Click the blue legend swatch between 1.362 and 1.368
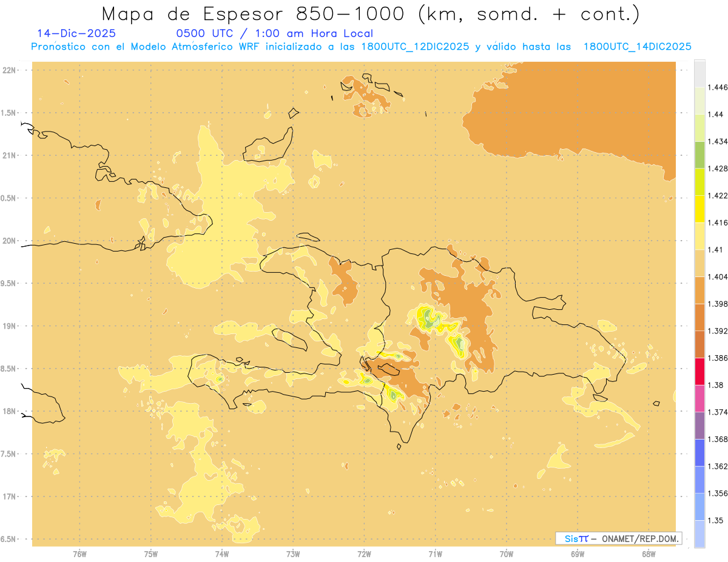The image size is (728, 562). (699, 452)
